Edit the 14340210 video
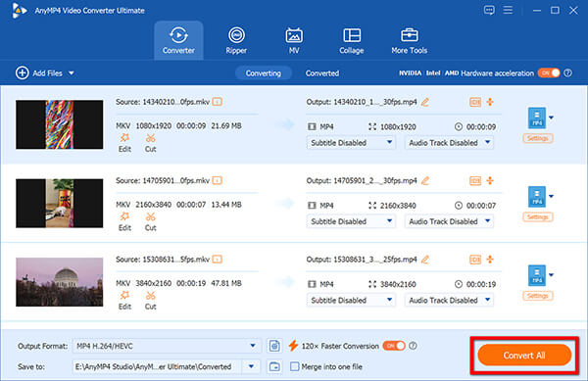 coord(124,143)
